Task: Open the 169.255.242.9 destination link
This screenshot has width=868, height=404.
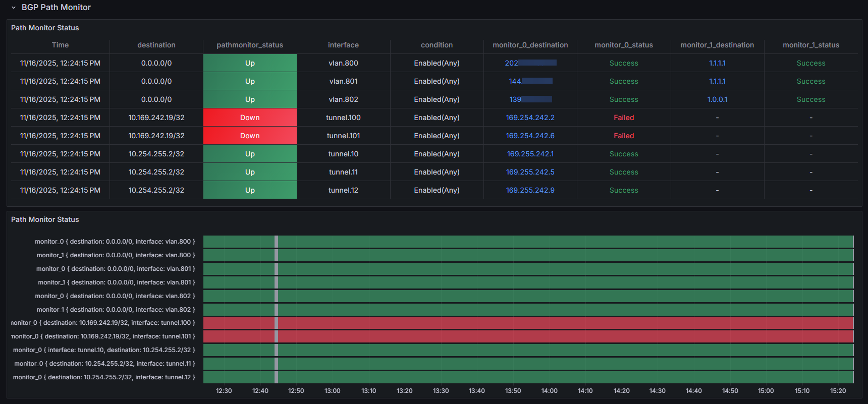Action: [x=530, y=190]
